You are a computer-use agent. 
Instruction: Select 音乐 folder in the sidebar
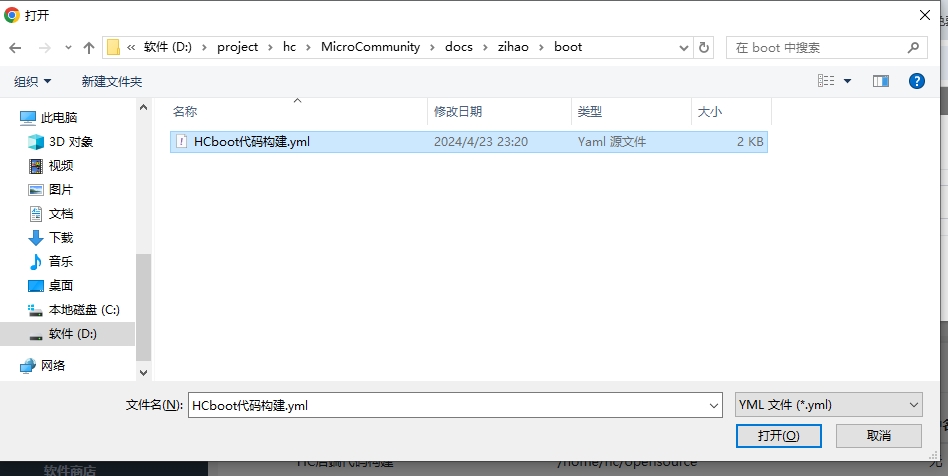[60, 262]
